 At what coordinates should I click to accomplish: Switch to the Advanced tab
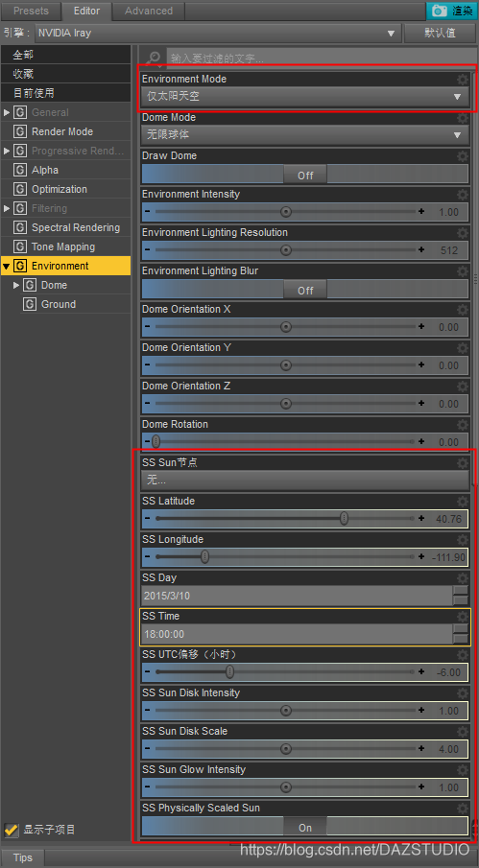click(x=149, y=11)
